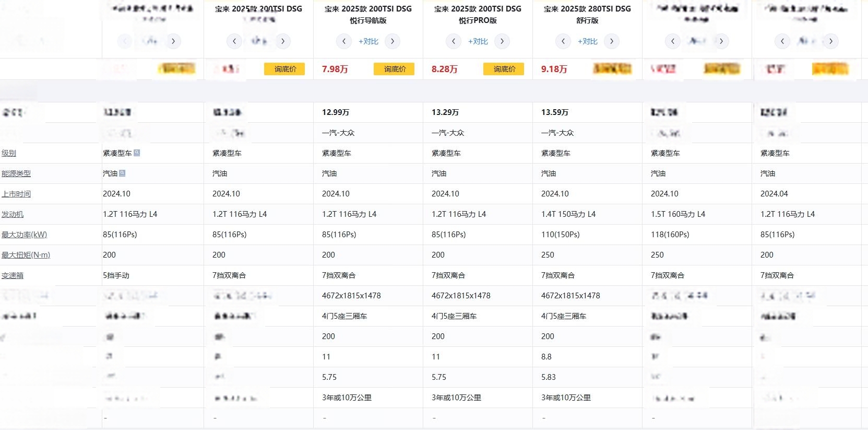This screenshot has width=868, height=430.
Task: Open the 级别 row label link
Action: [9, 153]
